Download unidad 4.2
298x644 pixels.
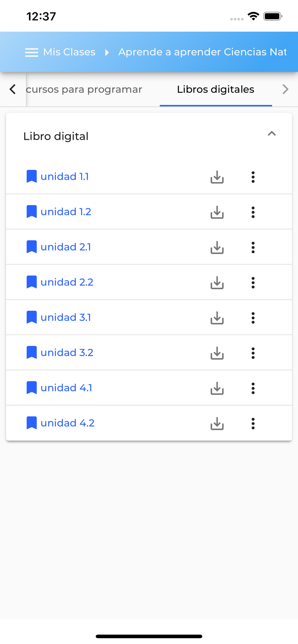217,424
